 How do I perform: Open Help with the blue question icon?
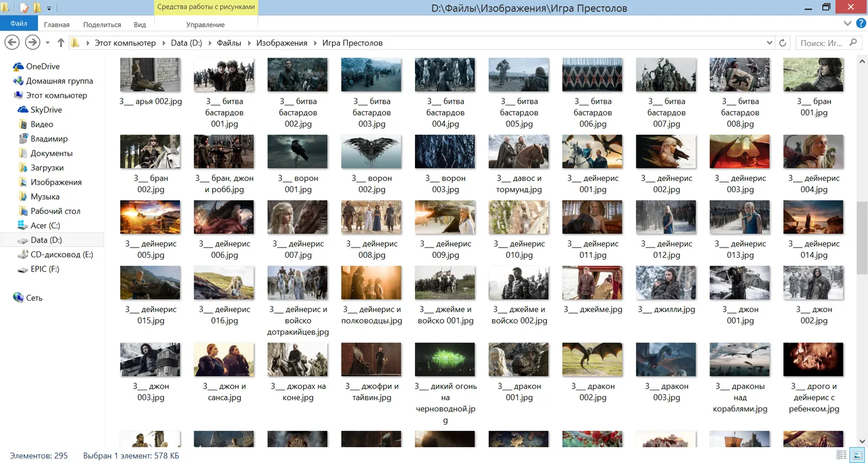point(861,23)
